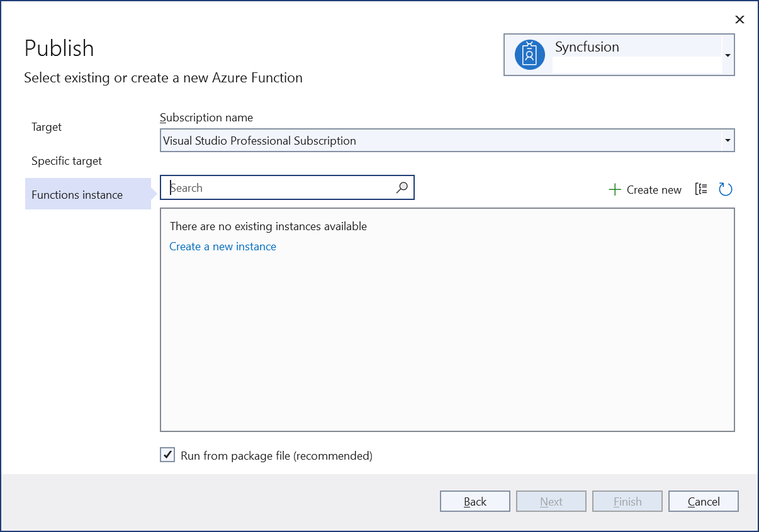Image resolution: width=759 pixels, height=532 pixels.
Task: Focus the Search text field
Action: tap(280, 187)
